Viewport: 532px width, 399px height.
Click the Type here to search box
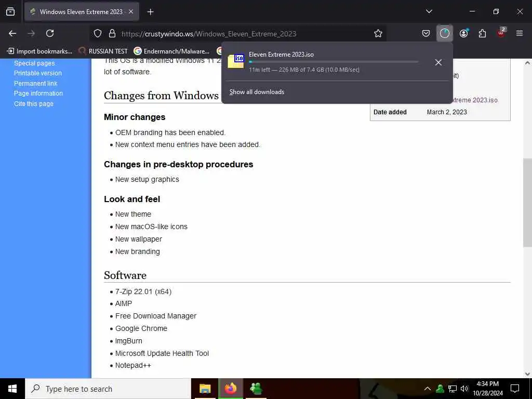[108, 389]
